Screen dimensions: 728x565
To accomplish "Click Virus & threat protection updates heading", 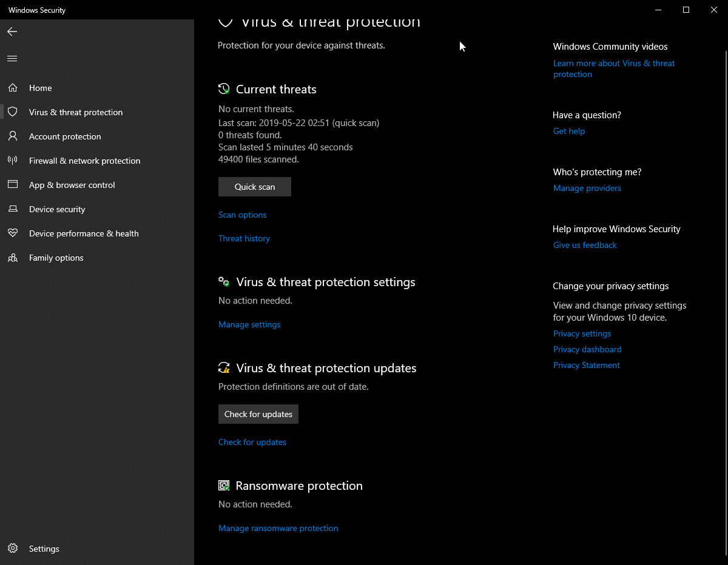I will tap(326, 368).
